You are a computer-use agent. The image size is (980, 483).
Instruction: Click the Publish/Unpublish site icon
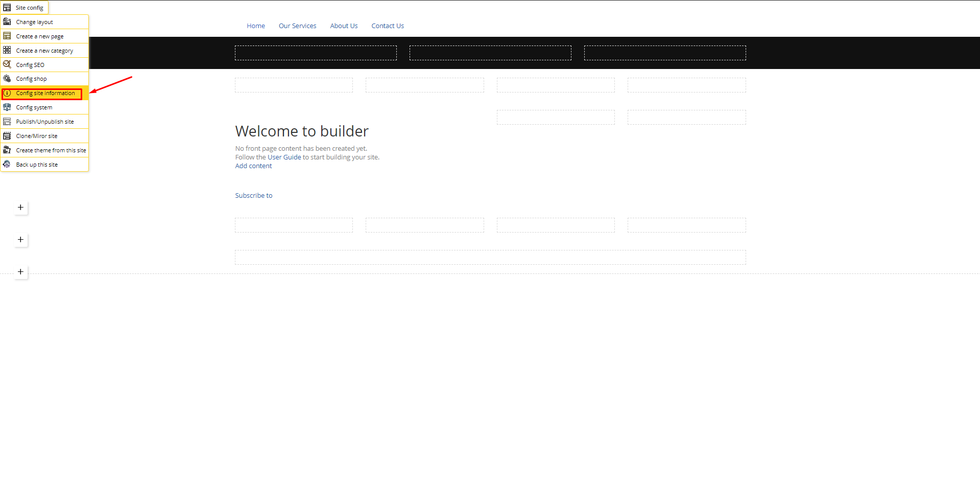pos(7,122)
